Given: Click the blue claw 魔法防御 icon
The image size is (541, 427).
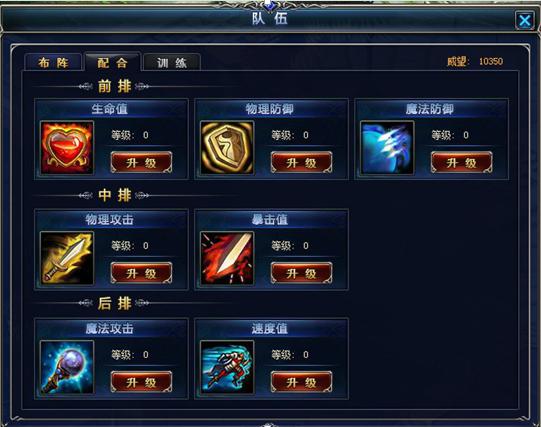Looking at the screenshot, I should point(387,147).
